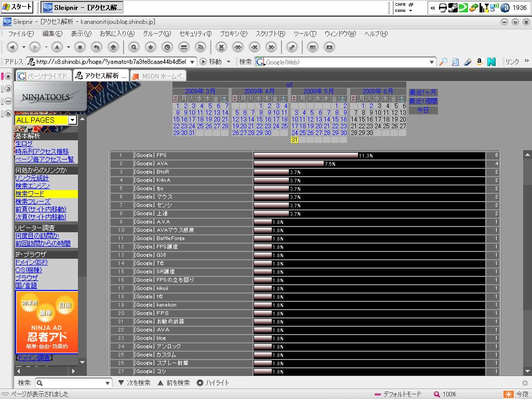The image size is (532, 399).
Task: Open the RSS feed toolbar icon
Action: coord(201,47)
